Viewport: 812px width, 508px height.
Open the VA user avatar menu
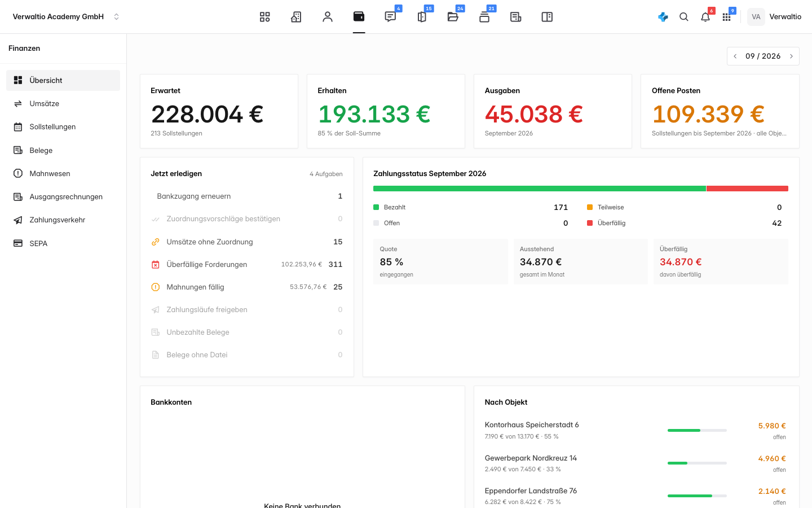(756, 17)
